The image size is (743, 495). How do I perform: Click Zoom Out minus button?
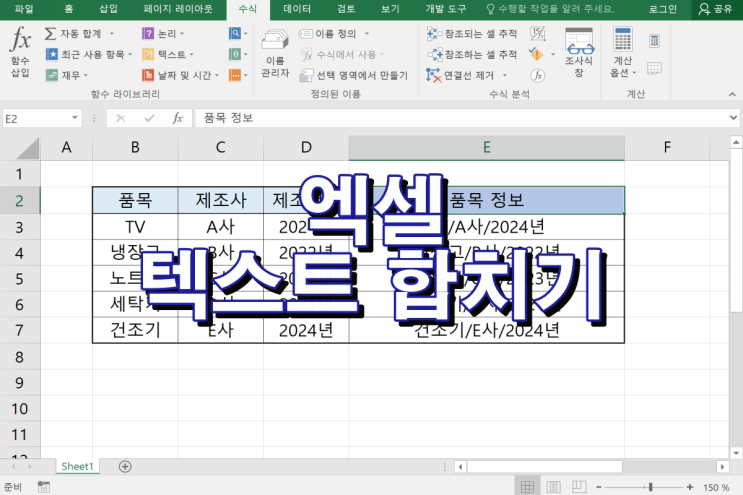(598, 487)
